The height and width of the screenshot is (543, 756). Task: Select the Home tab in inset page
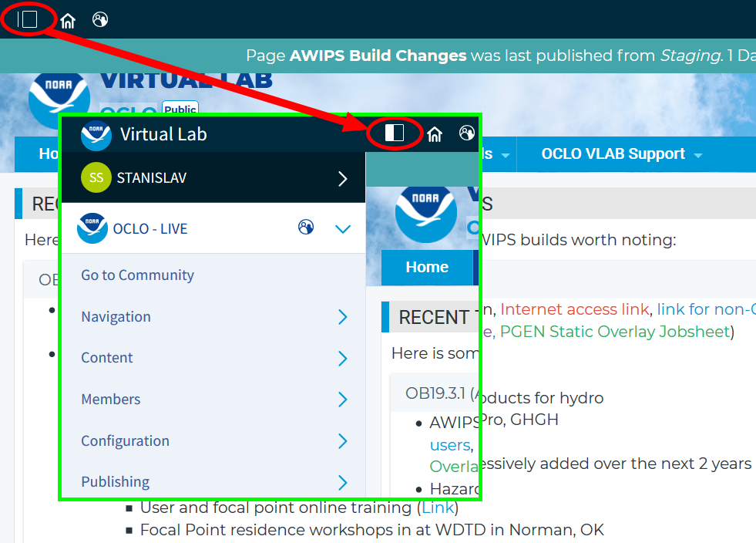(x=427, y=267)
